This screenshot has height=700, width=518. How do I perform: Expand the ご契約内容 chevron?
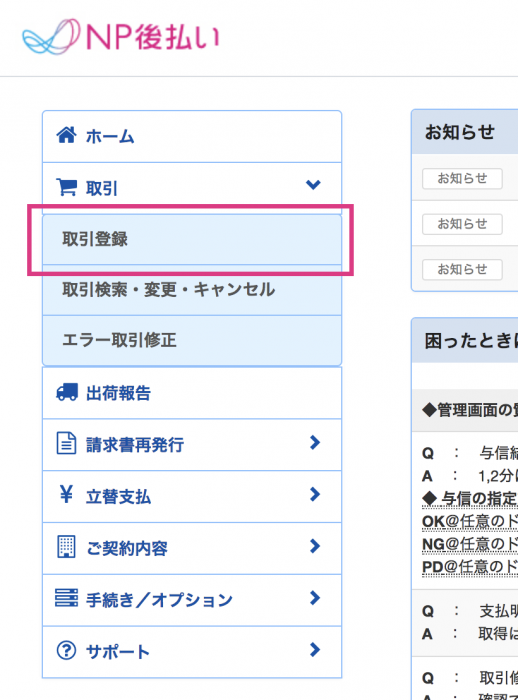point(315,546)
